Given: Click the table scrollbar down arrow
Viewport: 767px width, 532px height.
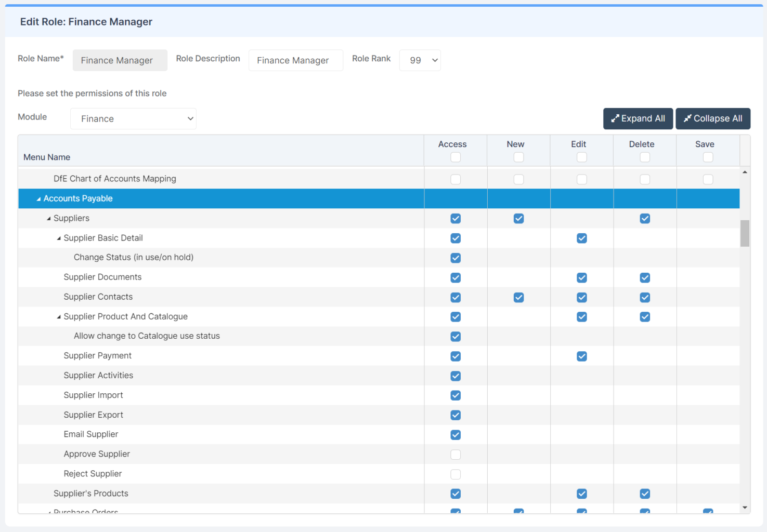Looking at the screenshot, I should [x=745, y=508].
